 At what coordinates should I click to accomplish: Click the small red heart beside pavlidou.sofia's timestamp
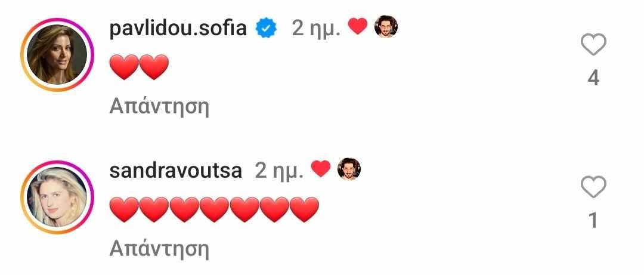tap(358, 26)
